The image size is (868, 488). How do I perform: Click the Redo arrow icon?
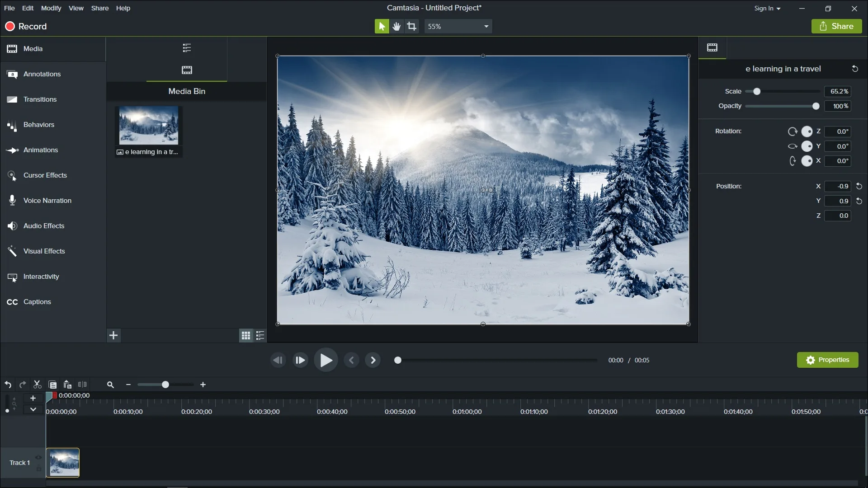tap(23, 385)
